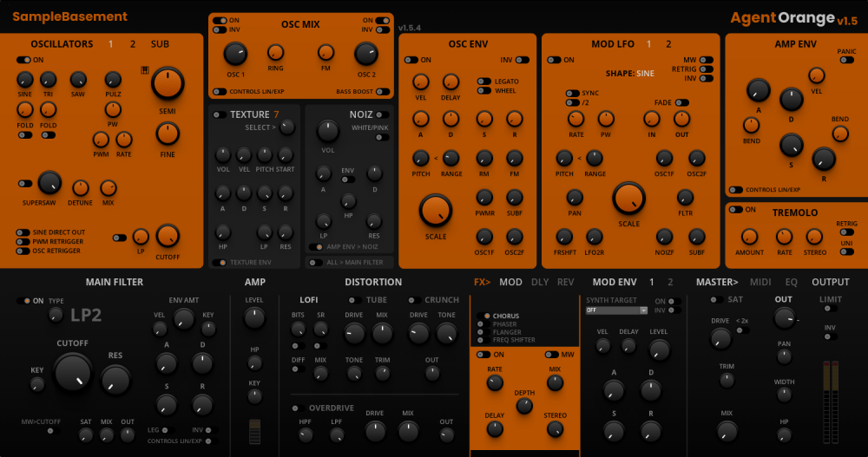Screen dimensions: 868x457
Task: Click the MASTER> label
Action: [717, 282]
